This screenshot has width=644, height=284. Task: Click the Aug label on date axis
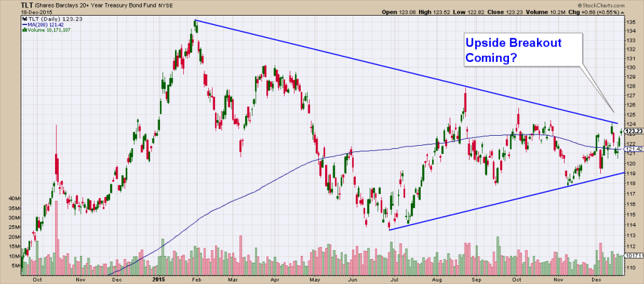pyautogui.click(x=438, y=280)
